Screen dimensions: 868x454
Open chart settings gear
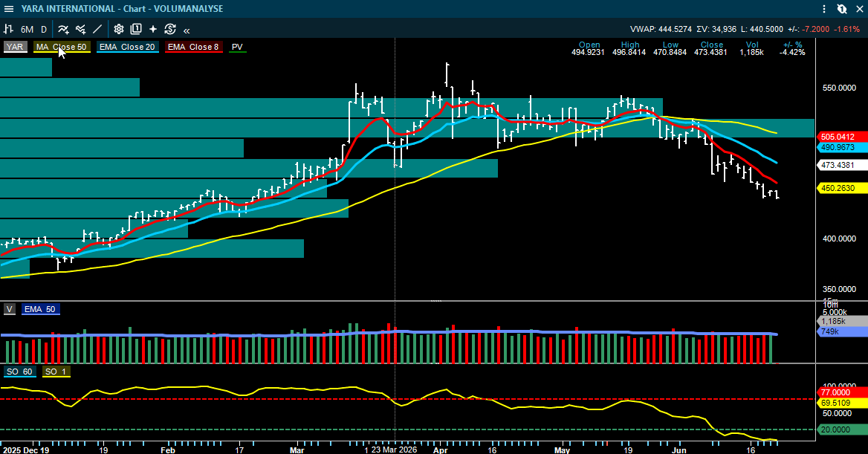point(118,29)
